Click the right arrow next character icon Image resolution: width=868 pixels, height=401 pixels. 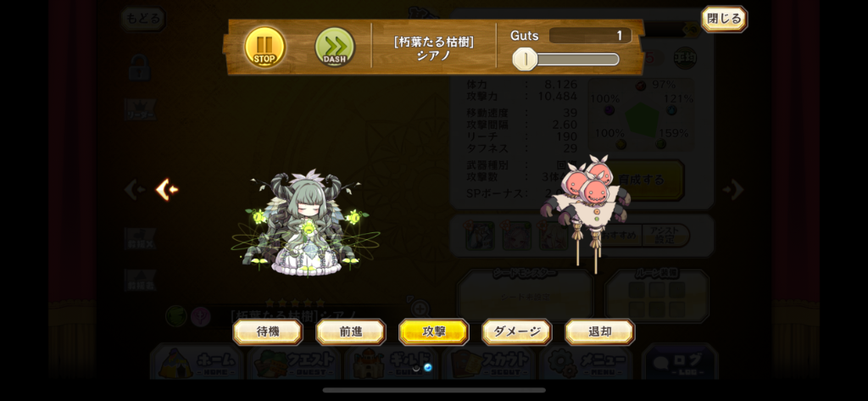pos(733,189)
